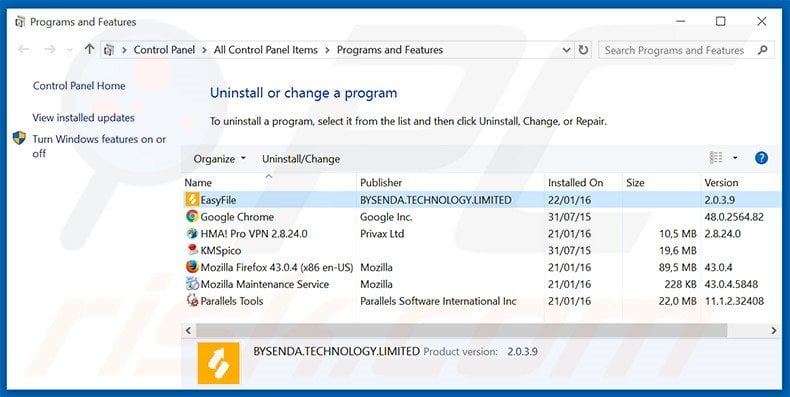
Task: Open Turn Windows features on or off
Action: pos(99,146)
